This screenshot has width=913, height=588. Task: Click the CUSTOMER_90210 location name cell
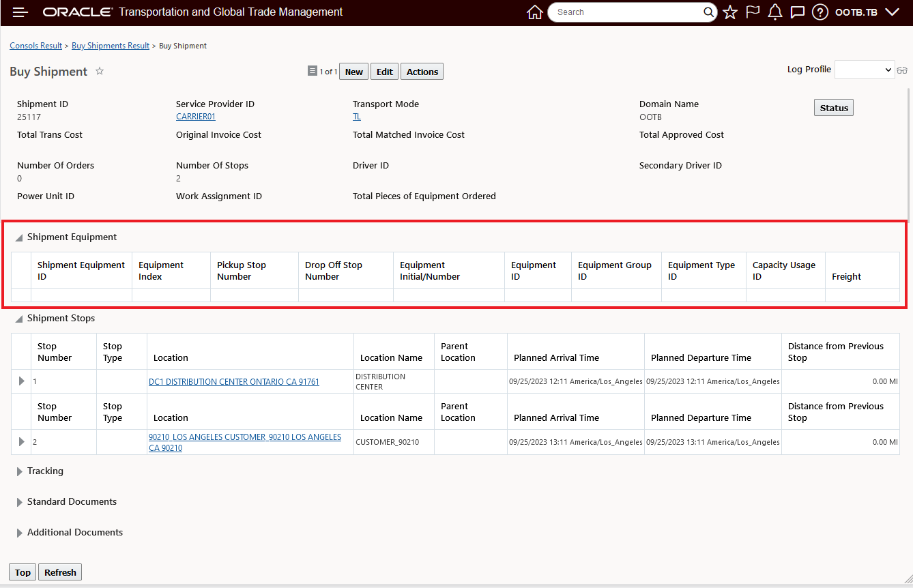click(394, 442)
